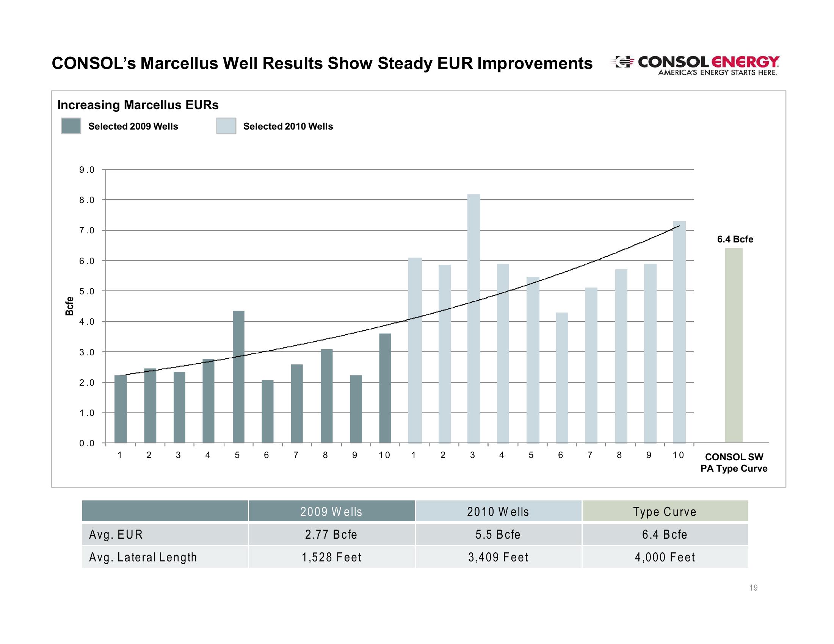Click the '8.0' y-axis label

(87, 200)
